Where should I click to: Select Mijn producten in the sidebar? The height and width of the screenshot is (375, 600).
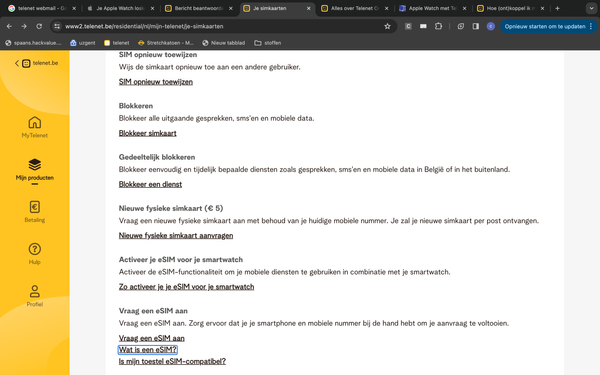(x=34, y=170)
